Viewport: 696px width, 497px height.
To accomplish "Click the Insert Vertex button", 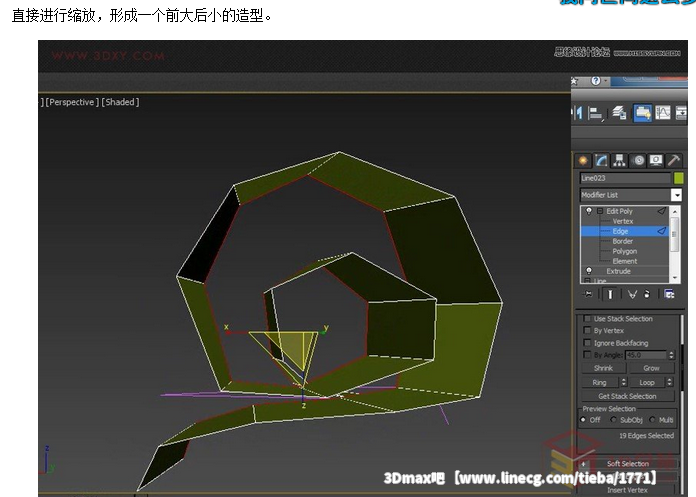I will point(627,490).
